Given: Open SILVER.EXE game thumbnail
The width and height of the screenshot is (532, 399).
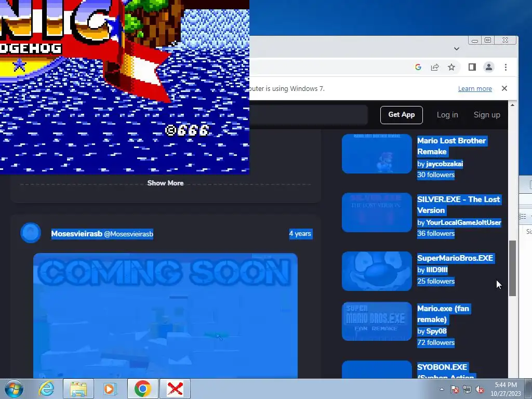Looking at the screenshot, I should click(377, 212).
